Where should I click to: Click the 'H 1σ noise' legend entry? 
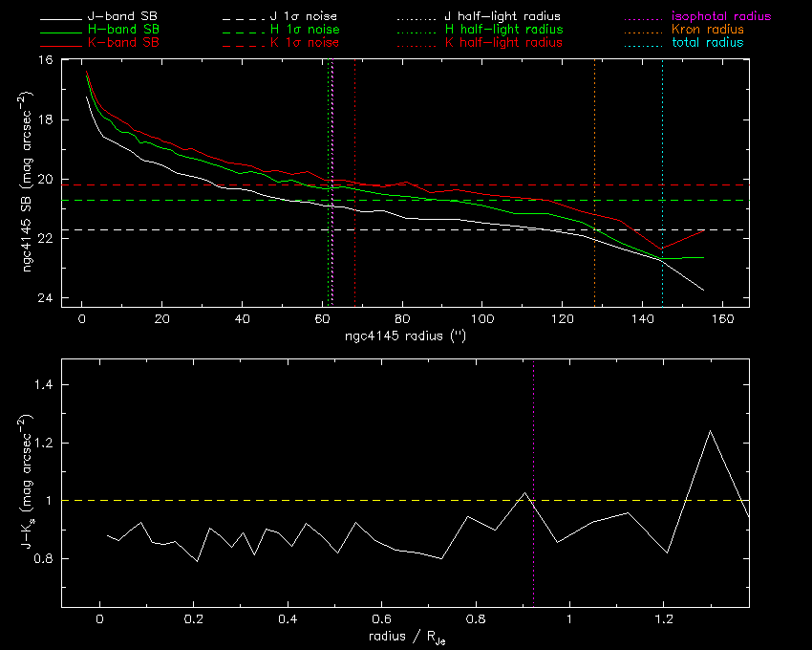pyautogui.click(x=304, y=31)
